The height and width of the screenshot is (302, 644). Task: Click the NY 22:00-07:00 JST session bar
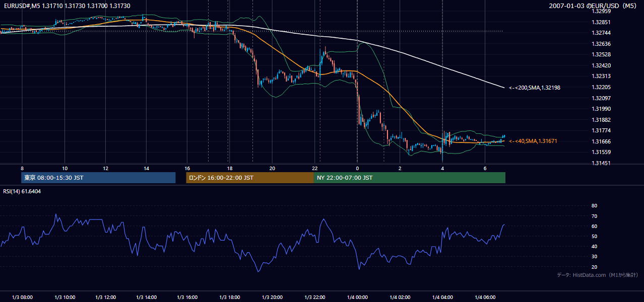pos(410,178)
